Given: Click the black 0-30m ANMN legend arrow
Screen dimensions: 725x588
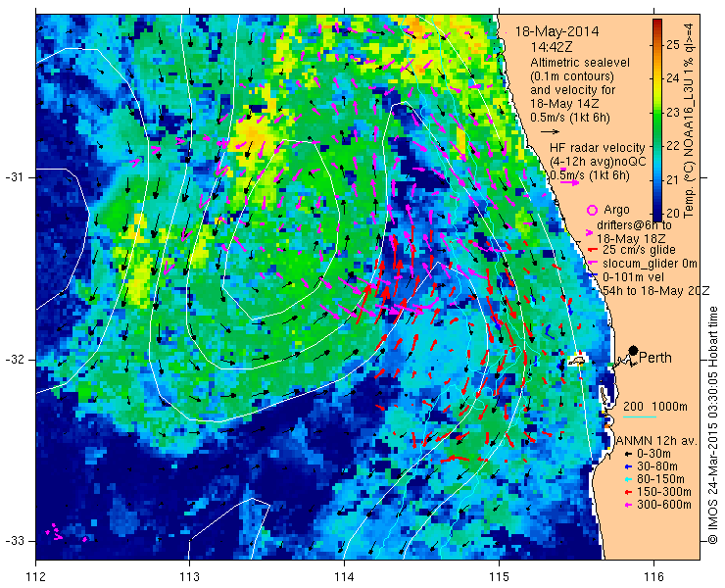Looking at the screenshot, I should [x=628, y=455].
